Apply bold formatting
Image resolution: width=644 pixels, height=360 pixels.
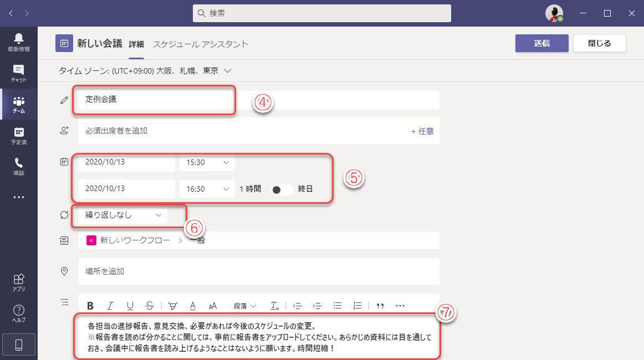pyautogui.click(x=90, y=306)
